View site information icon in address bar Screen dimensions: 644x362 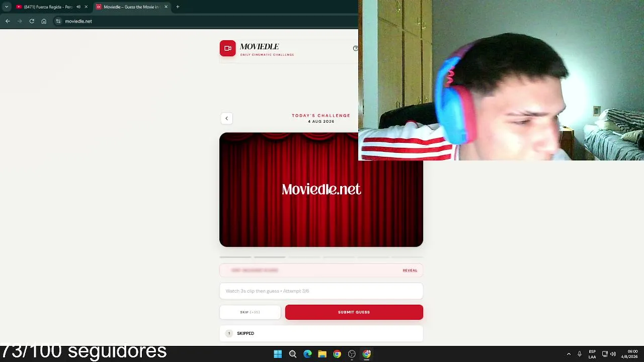[58, 21]
